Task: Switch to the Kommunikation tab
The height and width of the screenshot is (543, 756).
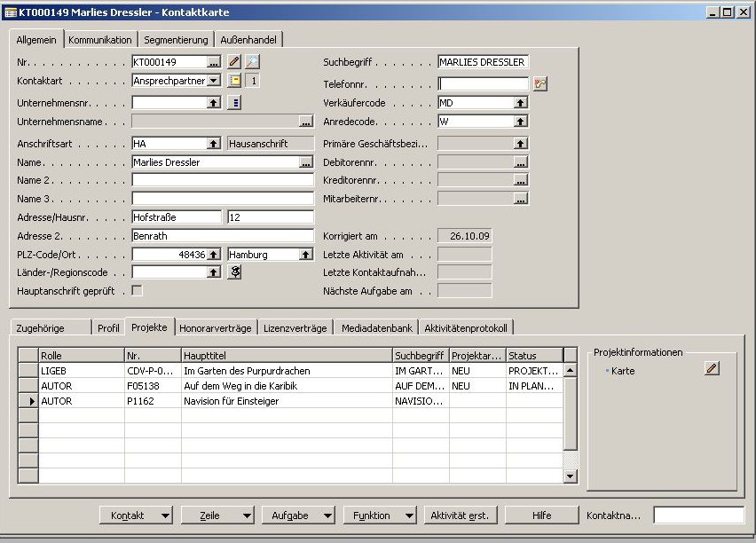Action: [99, 40]
